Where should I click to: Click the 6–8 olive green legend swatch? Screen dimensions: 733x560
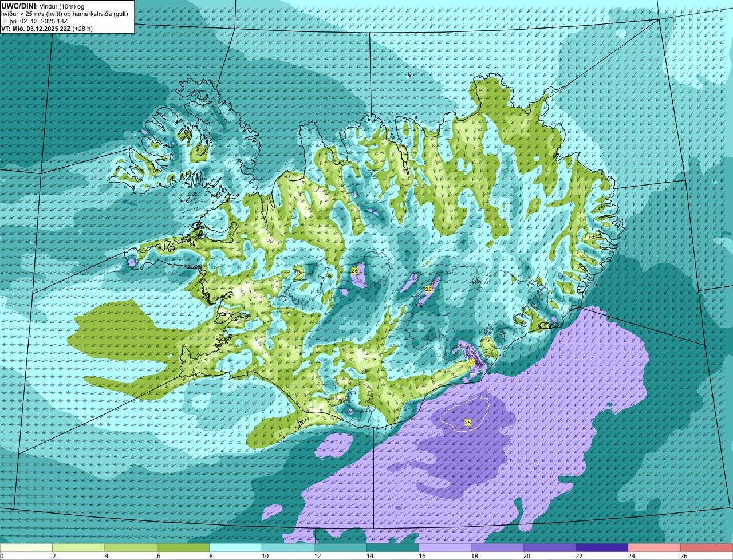pyautogui.click(x=183, y=548)
